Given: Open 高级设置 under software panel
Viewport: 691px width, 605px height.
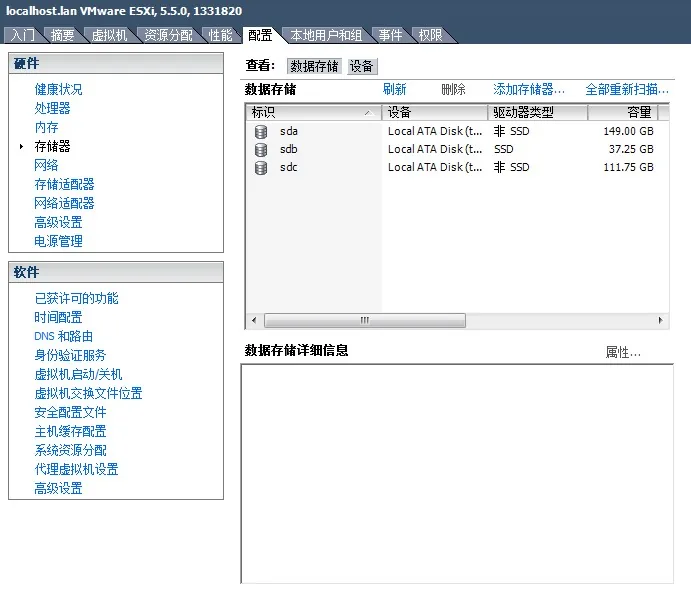Looking at the screenshot, I should click(x=58, y=488).
